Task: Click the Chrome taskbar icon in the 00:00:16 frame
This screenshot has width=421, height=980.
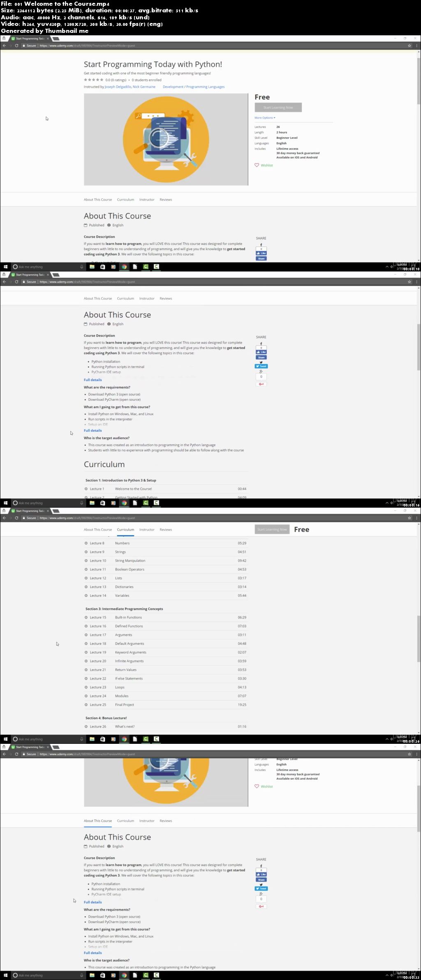Action: [x=124, y=503]
